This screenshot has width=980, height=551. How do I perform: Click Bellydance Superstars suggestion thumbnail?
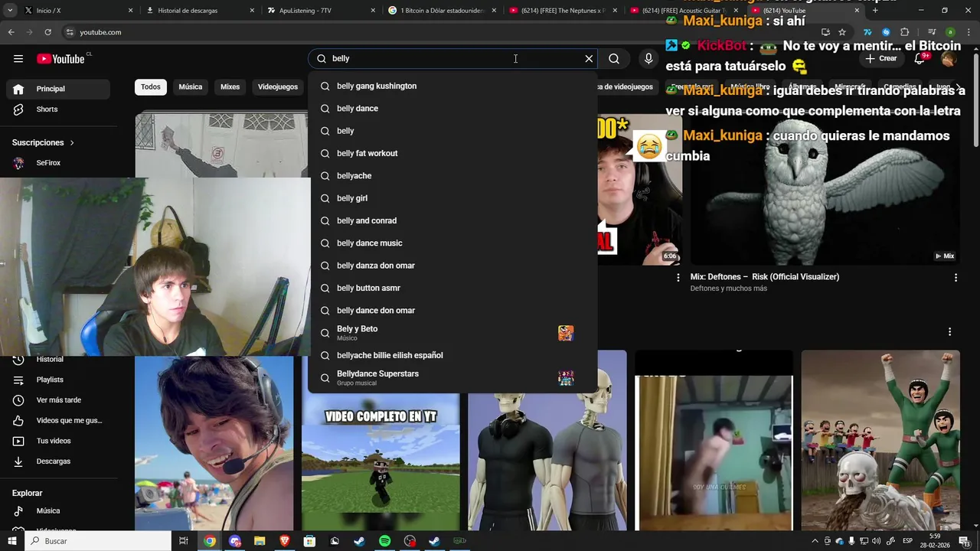point(566,378)
